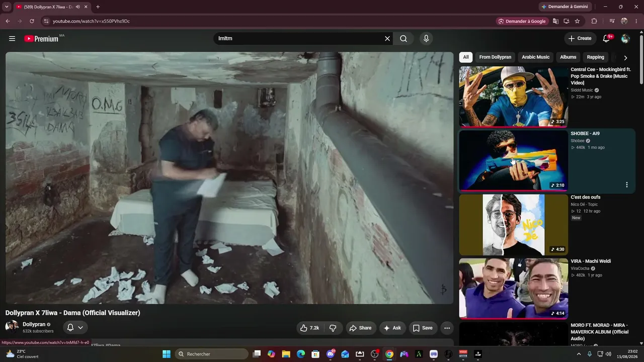Open VIRA - Machi Weldi video title

591,261
